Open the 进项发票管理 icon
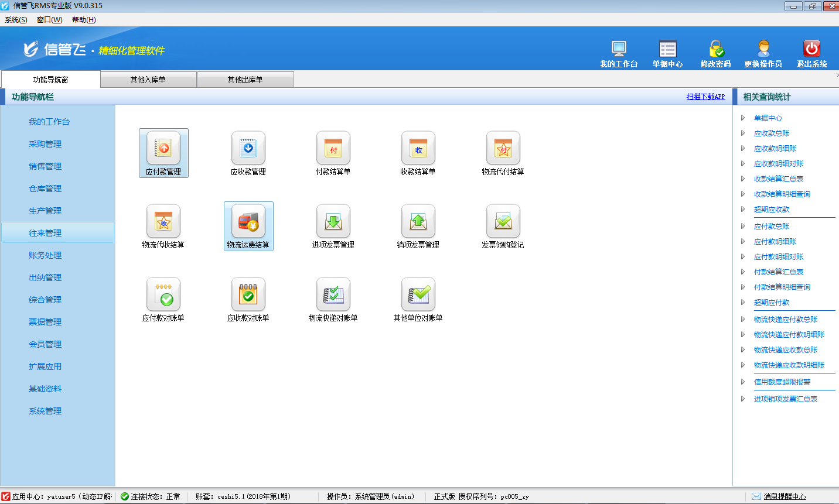839x504 pixels. 333,221
